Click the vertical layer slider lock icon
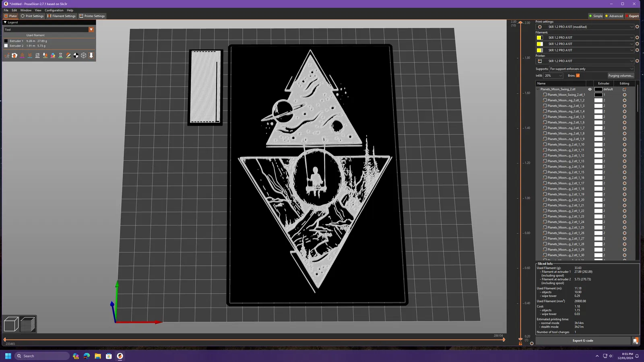 pyautogui.click(x=520, y=343)
